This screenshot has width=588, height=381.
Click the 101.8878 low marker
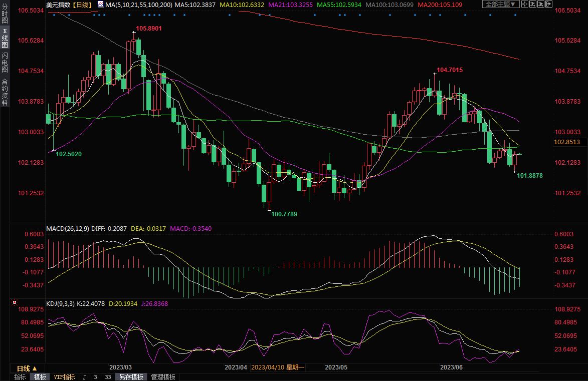pyautogui.click(x=529, y=176)
